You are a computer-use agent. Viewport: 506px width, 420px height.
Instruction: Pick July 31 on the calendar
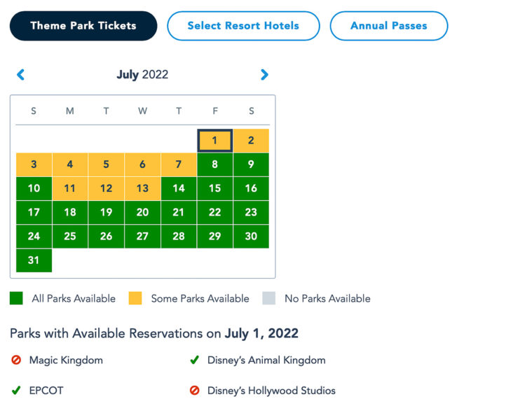click(34, 260)
